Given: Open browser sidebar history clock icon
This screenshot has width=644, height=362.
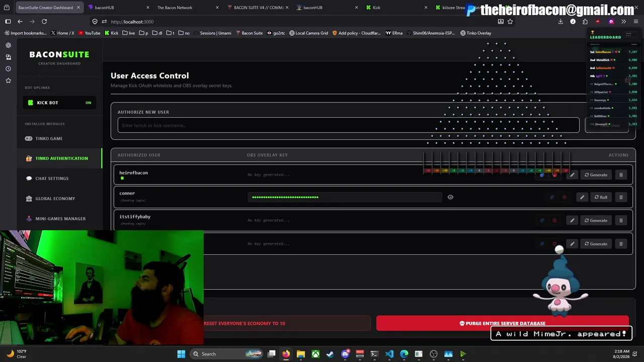Looking at the screenshot, I should point(8,69).
